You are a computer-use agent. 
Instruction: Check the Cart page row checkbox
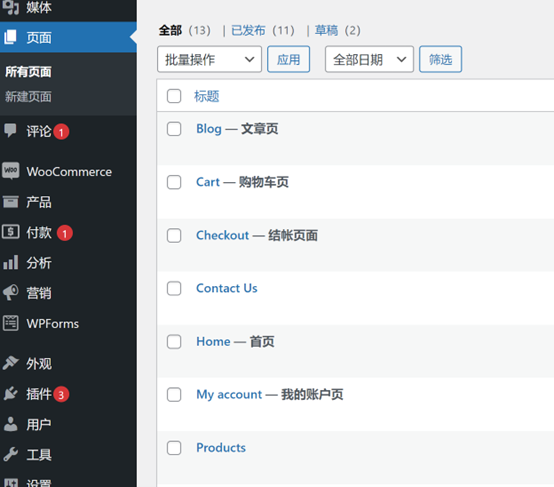[174, 182]
